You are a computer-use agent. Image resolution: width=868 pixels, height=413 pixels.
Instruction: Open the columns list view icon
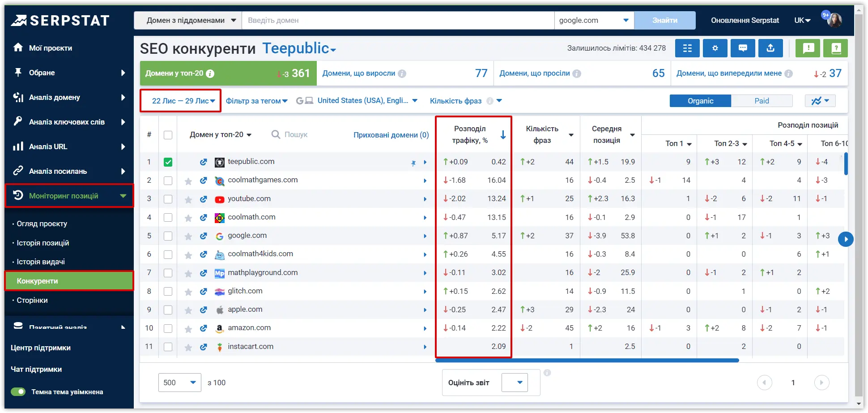(x=687, y=48)
